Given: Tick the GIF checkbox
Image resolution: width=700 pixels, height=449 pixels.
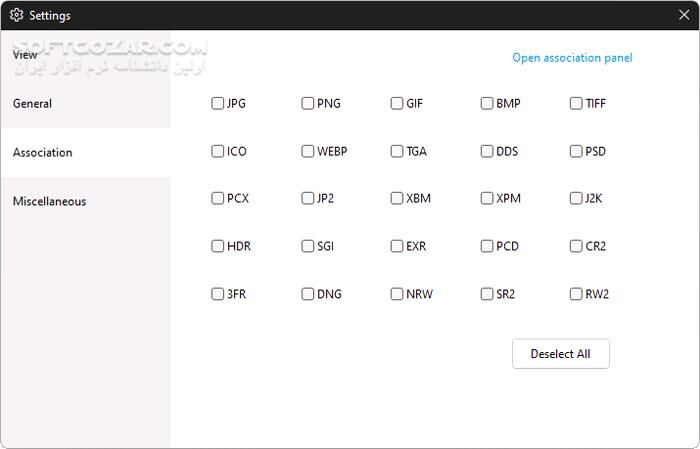Looking at the screenshot, I should [x=397, y=103].
